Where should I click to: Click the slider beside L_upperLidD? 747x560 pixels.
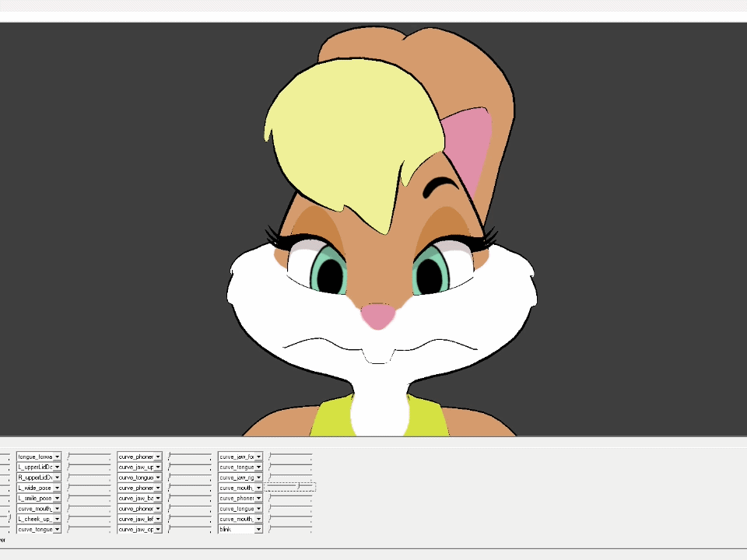(x=89, y=467)
